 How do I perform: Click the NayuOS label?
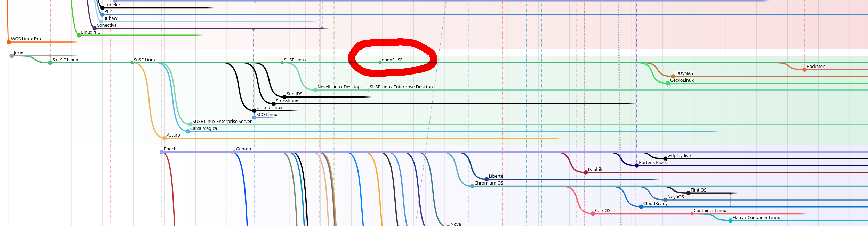676,197
